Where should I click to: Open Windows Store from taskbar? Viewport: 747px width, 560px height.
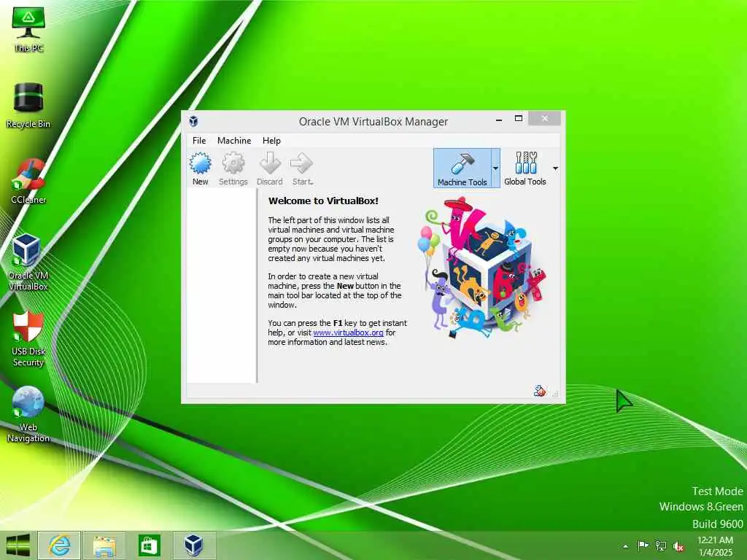pos(149,545)
